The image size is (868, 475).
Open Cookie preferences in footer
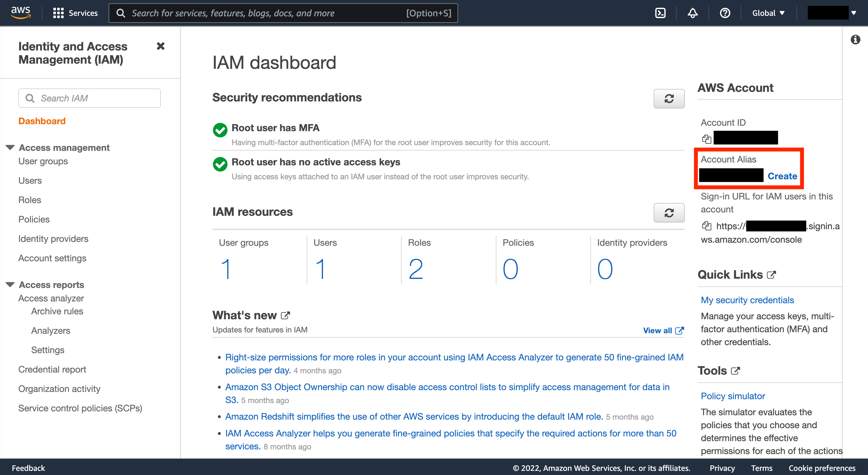(x=822, y=468)
